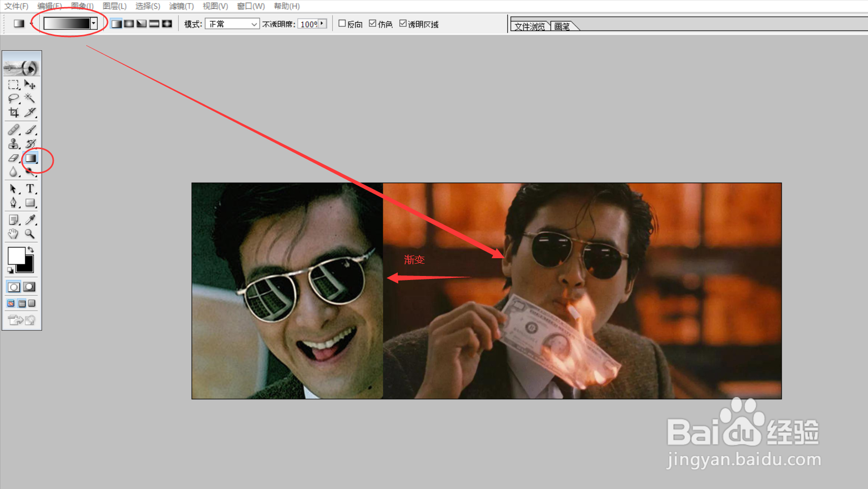Select the History Brush tool
This screenshot has height=489, width=868.
[x=30, y=144]
